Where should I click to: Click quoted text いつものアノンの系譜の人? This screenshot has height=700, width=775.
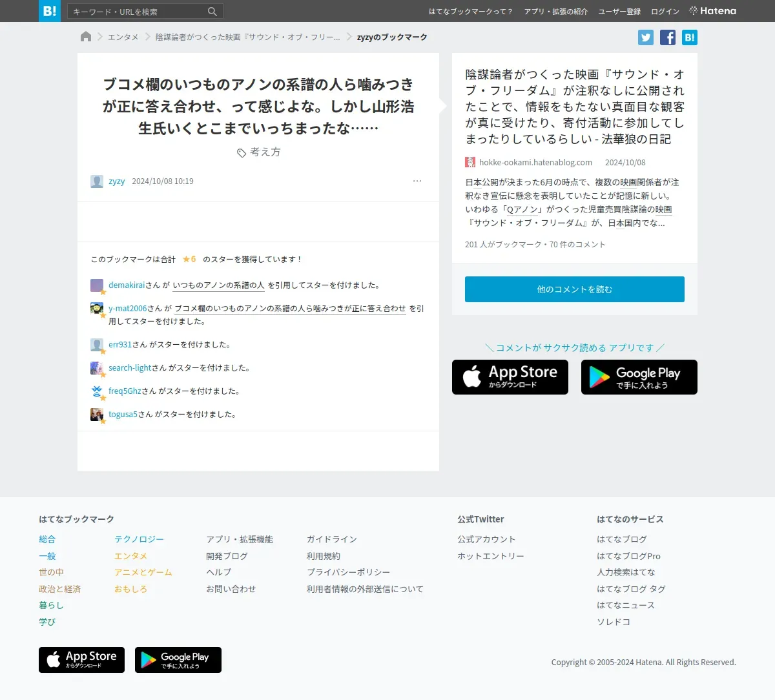tap(219, 285)
